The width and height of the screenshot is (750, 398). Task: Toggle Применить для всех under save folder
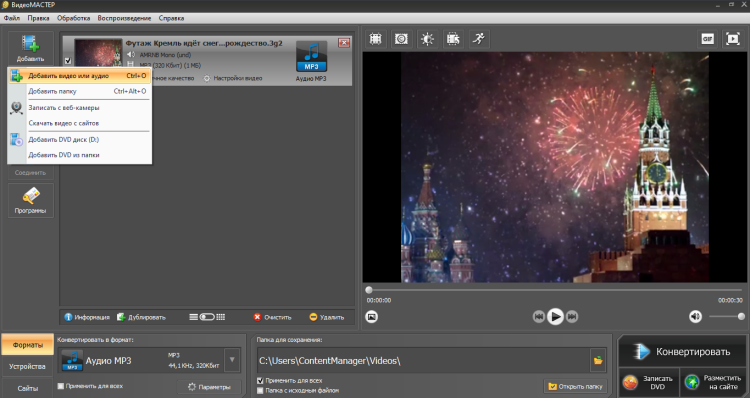click(260, 381)
